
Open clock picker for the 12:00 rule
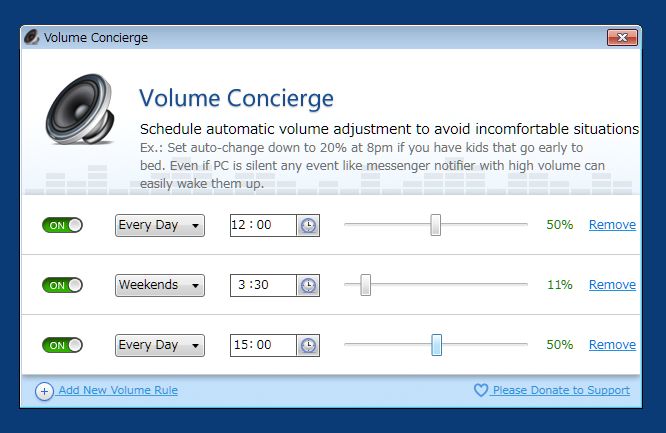pos(308,225)
